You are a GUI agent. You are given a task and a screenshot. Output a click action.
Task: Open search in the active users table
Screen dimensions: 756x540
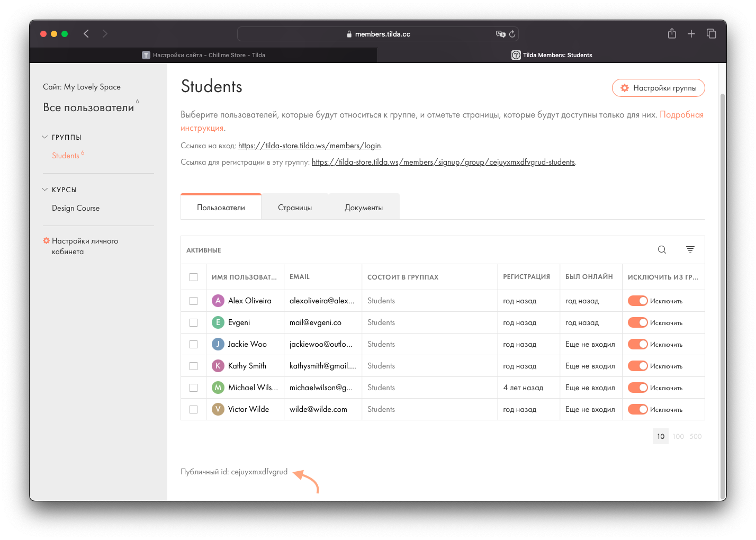point(662,250)
